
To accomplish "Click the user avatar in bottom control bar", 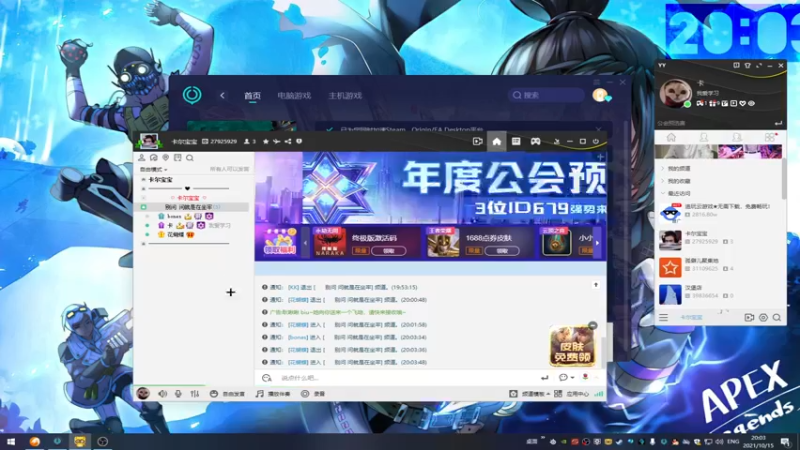I will point(143,393).
